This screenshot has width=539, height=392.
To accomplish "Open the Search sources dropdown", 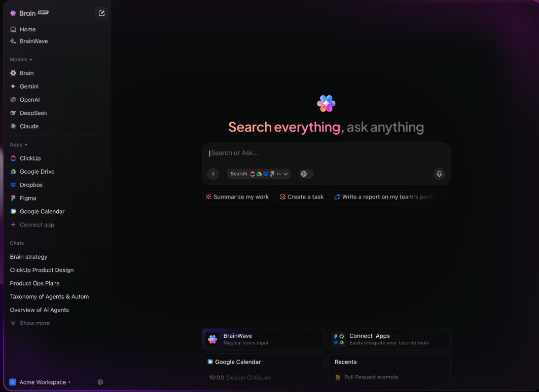I will [259, 174].
